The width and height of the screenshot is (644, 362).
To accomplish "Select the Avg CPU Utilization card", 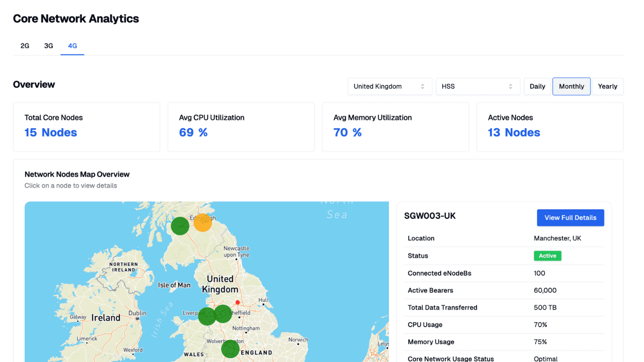I will [240, 127].
